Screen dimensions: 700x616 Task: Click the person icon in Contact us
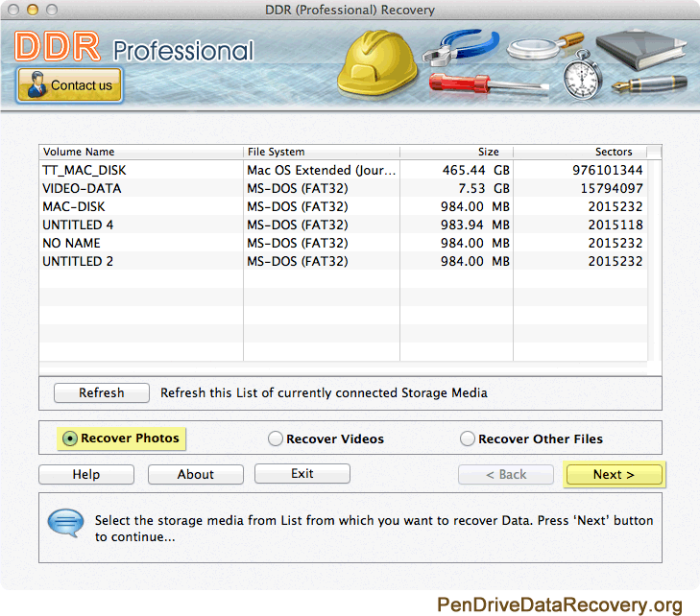click(x=36, y=84)
